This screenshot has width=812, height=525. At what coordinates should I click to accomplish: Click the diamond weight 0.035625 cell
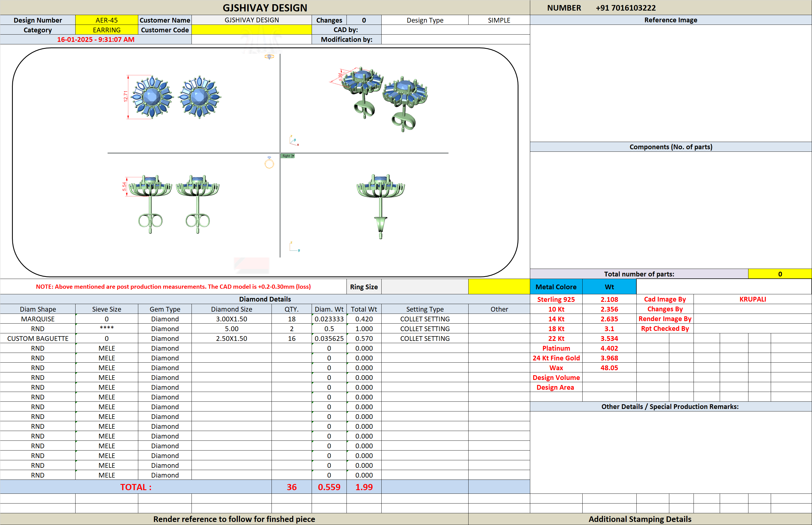[329, 339]
